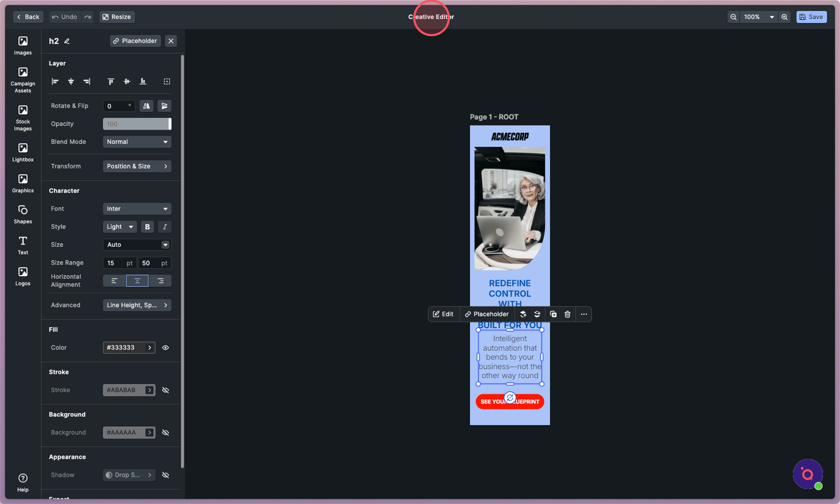Image resolution: width=840 pixels, height=504 pixels.
Task: Click the flip horizontal icon
Action: pyautogui.click(x=146, y=106)
